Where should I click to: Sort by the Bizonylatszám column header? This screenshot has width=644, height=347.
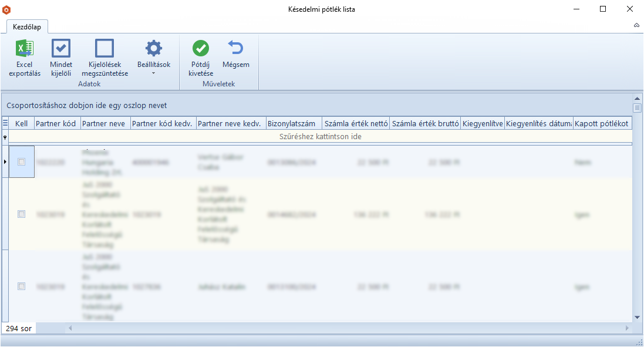(x=292, y=124)
